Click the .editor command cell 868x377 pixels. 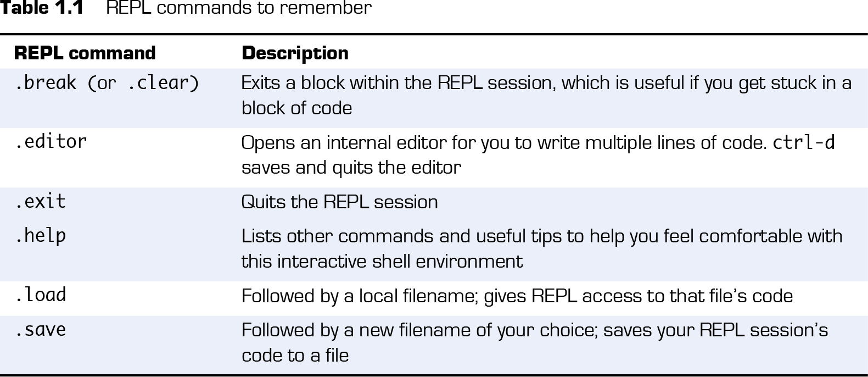click(51, 142)
